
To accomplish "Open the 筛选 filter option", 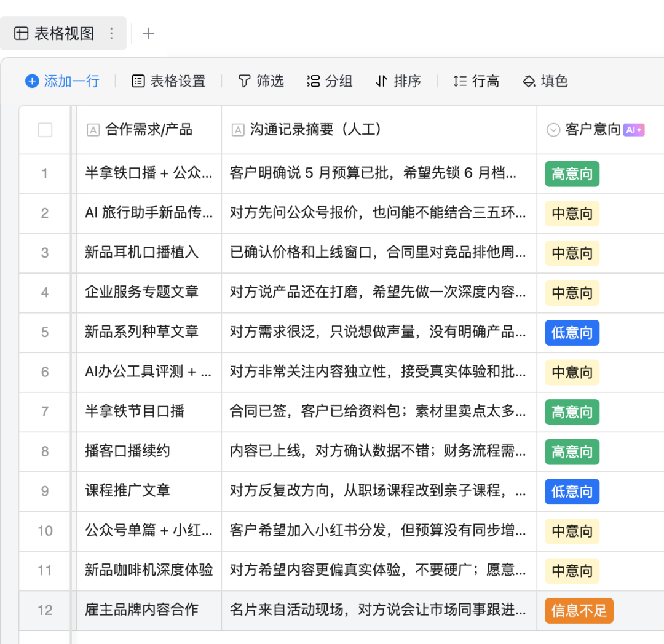I will pos(261,81).
